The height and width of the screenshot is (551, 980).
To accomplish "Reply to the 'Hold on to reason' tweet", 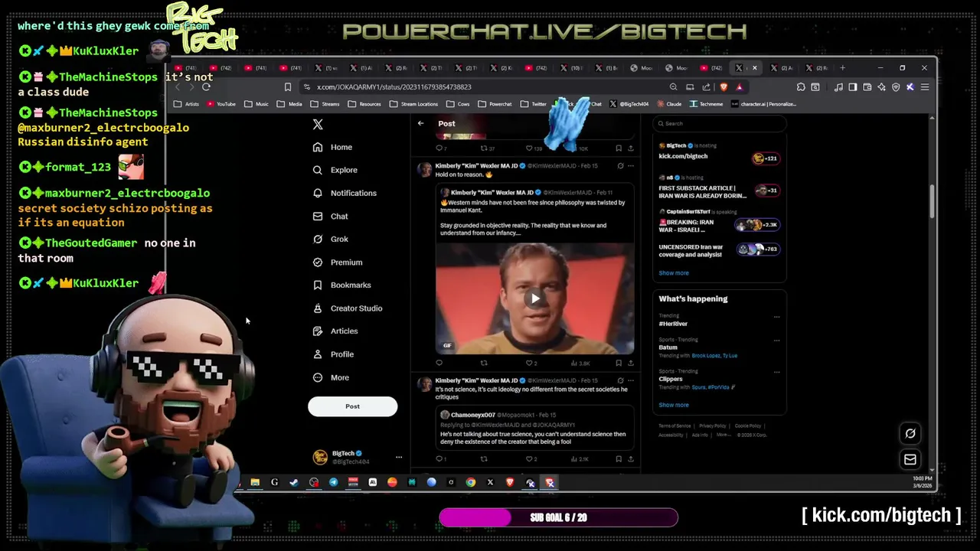I will tap(439, 363).
